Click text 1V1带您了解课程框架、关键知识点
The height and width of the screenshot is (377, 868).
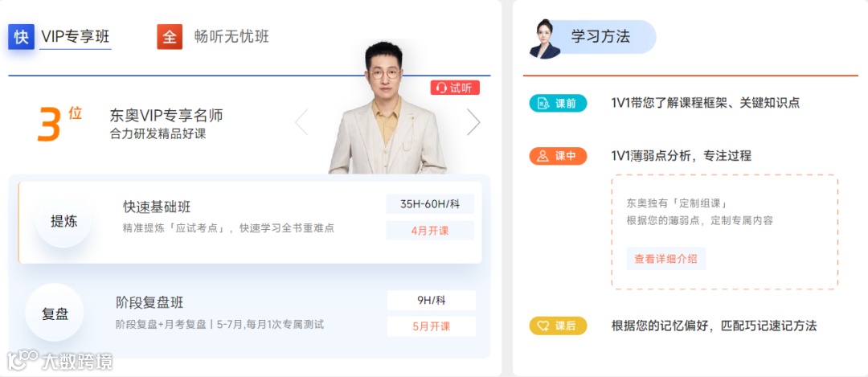click(706, 103)
